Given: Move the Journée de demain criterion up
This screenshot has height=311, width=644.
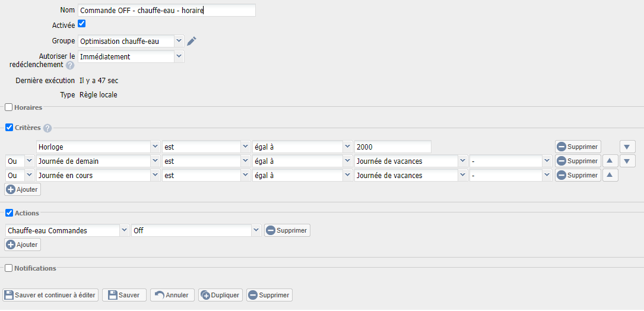Looking at the screenshot, I should pyautogui.click(x=610, y=161).
